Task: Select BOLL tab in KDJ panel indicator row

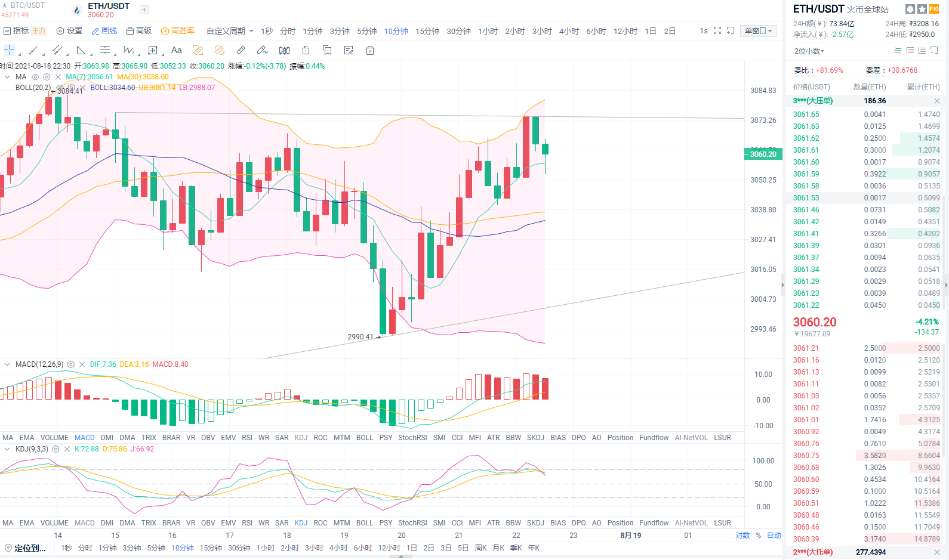Action: tap(365, 523)
